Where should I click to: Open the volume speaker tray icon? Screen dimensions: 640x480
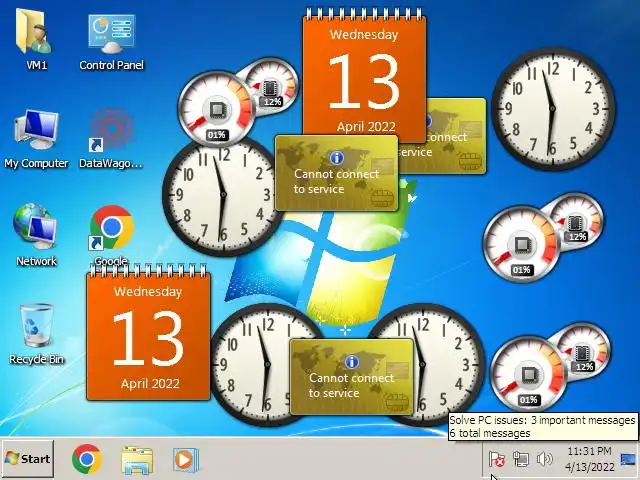tap(544, 459)
